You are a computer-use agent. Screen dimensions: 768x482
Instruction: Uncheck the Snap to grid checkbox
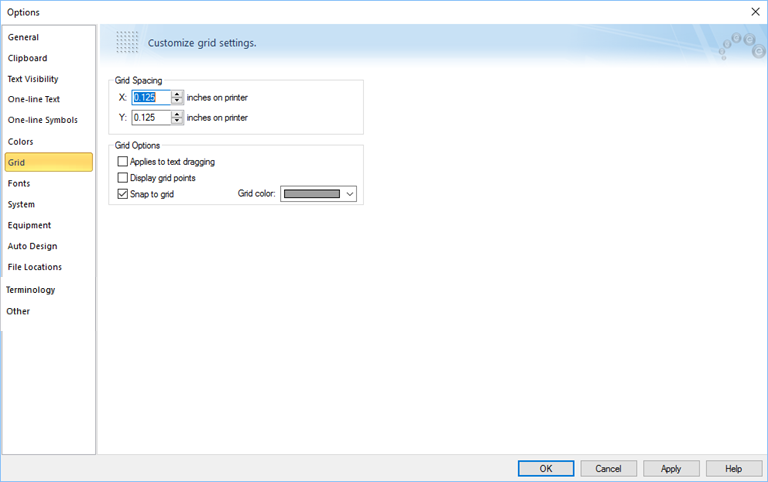pos(123,194)
